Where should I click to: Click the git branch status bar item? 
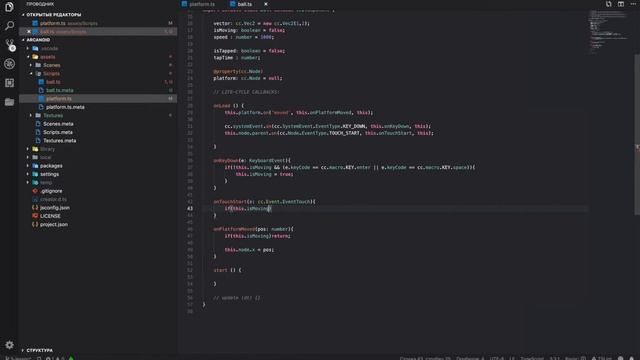point(18,358)
